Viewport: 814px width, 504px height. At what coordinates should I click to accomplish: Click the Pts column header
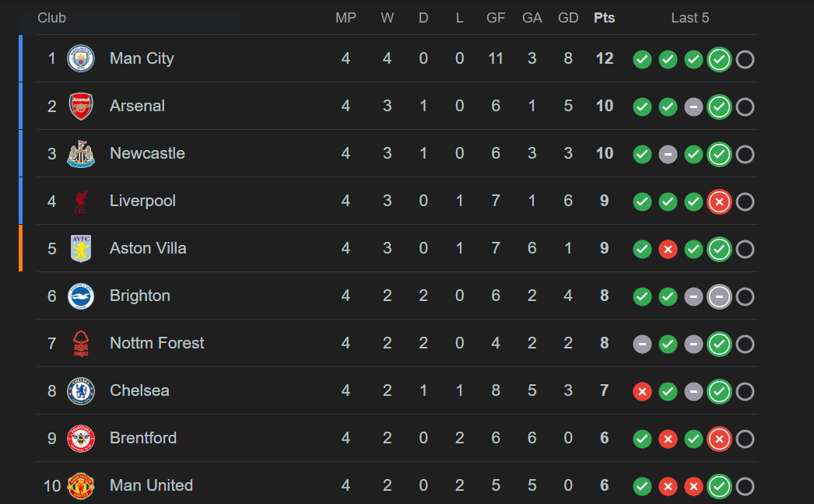(x=604, y=18)
